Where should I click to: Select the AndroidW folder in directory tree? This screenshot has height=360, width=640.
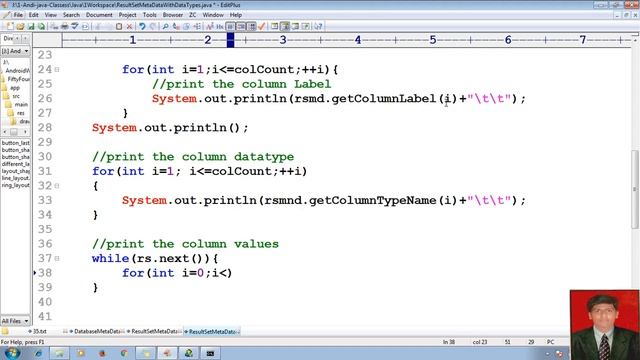tap(17, 71)
